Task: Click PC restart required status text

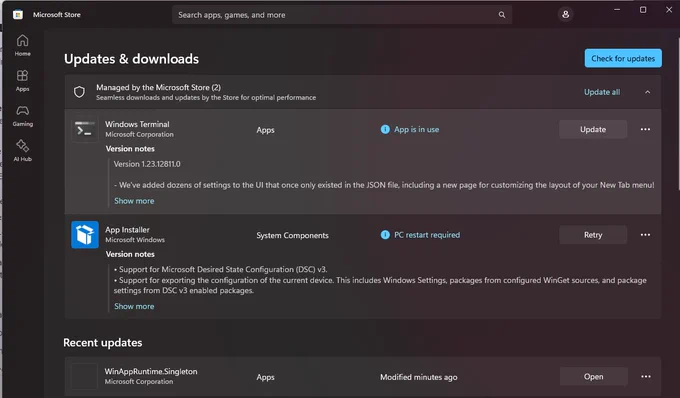Action: tap(427, 235)
